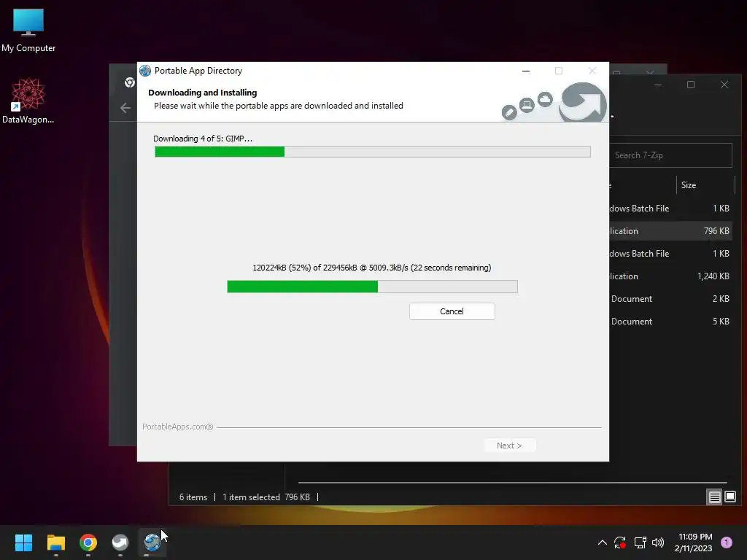Click 'Downloading 4 of 5: GIMP...' text
This screenshot has width=747, height=560.
click(x=203, y=139)
